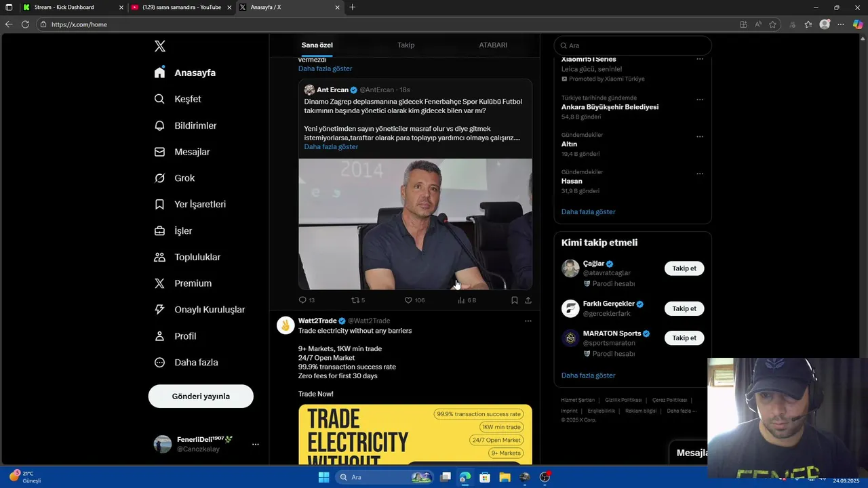
Task: Show more trends via Daha fazla göster
Action: (x=588, y=212)
